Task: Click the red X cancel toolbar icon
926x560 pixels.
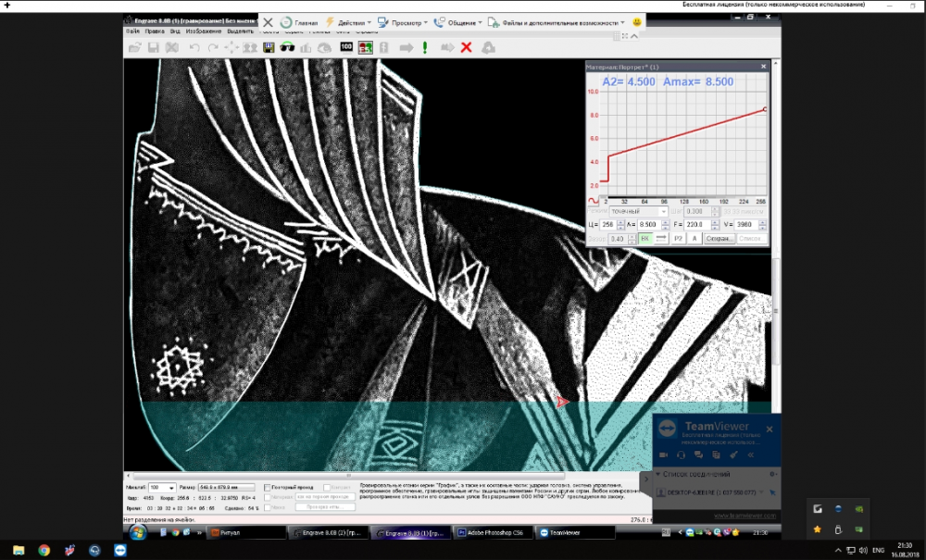Action: pos(466,47)
